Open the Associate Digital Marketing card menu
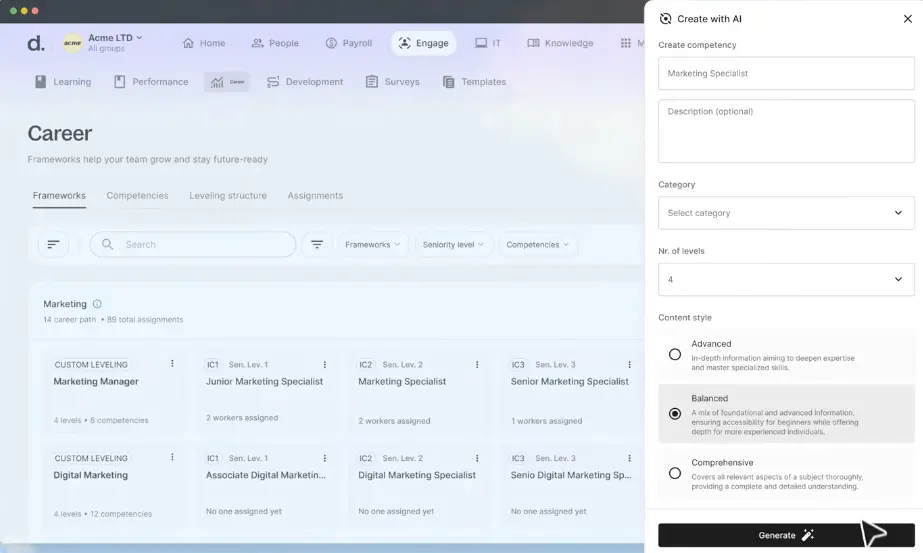This screenshot has width=923, height=553. click(324, 458)
